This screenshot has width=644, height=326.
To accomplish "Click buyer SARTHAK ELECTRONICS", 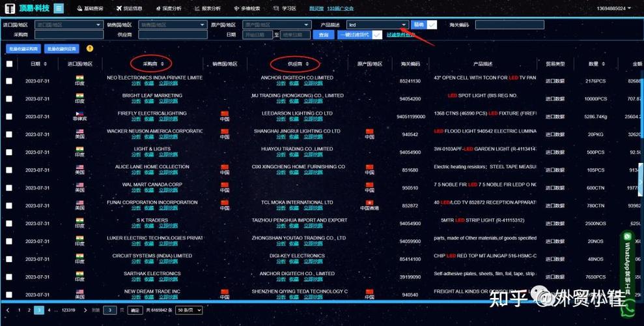I will point(152,273).
